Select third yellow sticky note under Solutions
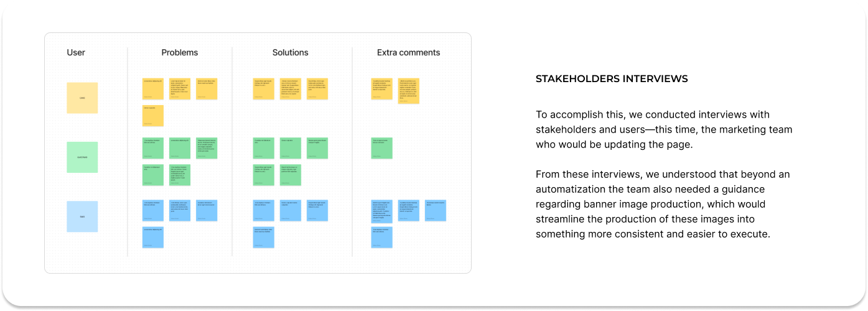The width and height of the screenshot is (868, 311). (x=317, y=89)
